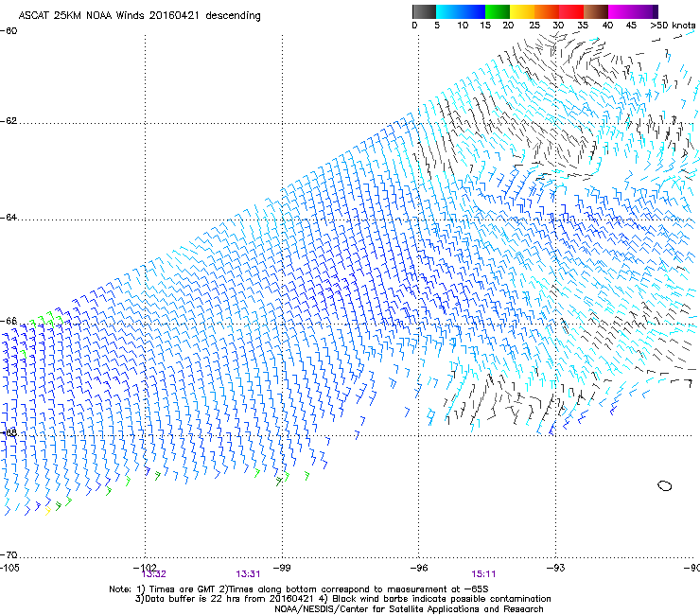700x615 pixels.
Task: Click the -96 longitude axis label
Action: (419, 568)
